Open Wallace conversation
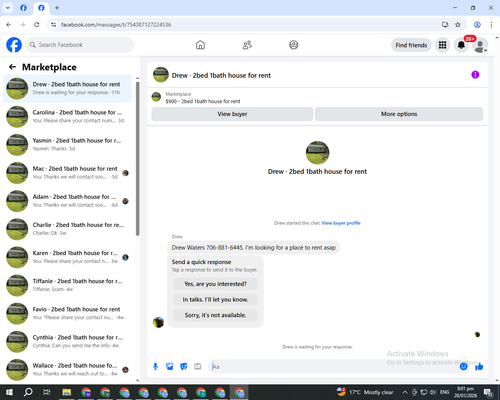The width and height of the screenshot is (500, 400). pos(68,369)
